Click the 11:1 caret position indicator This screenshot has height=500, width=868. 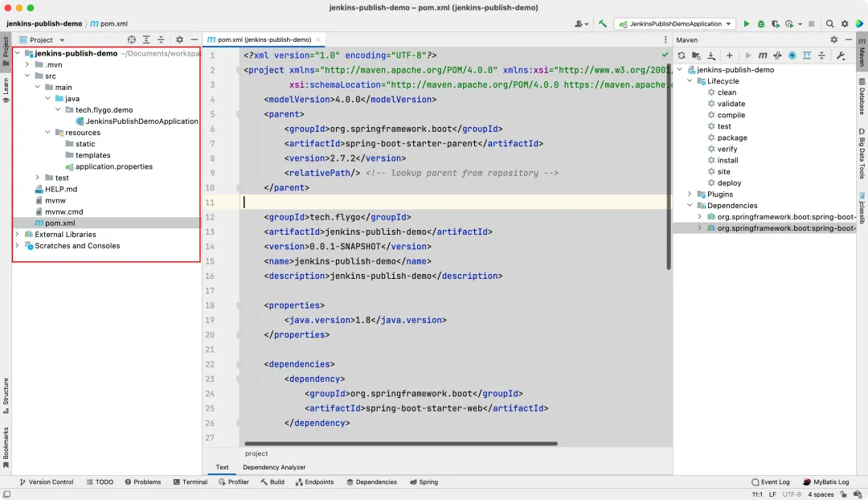pos(757,494)
